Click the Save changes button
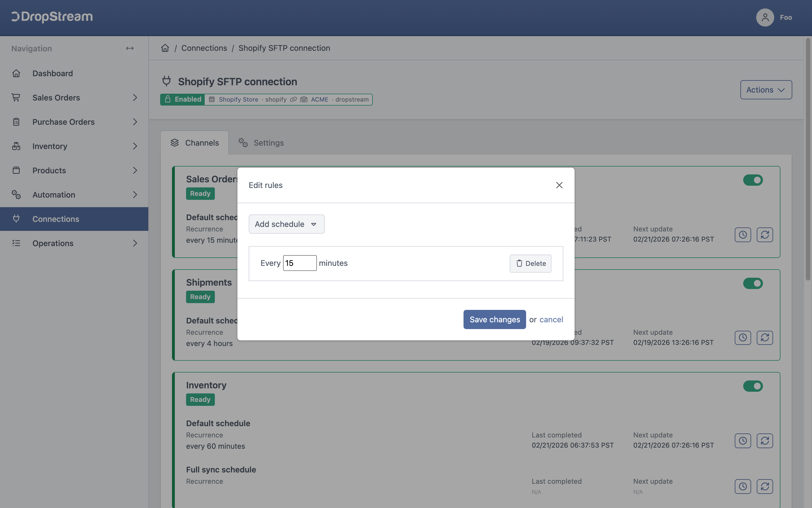 tap(495, 319)
